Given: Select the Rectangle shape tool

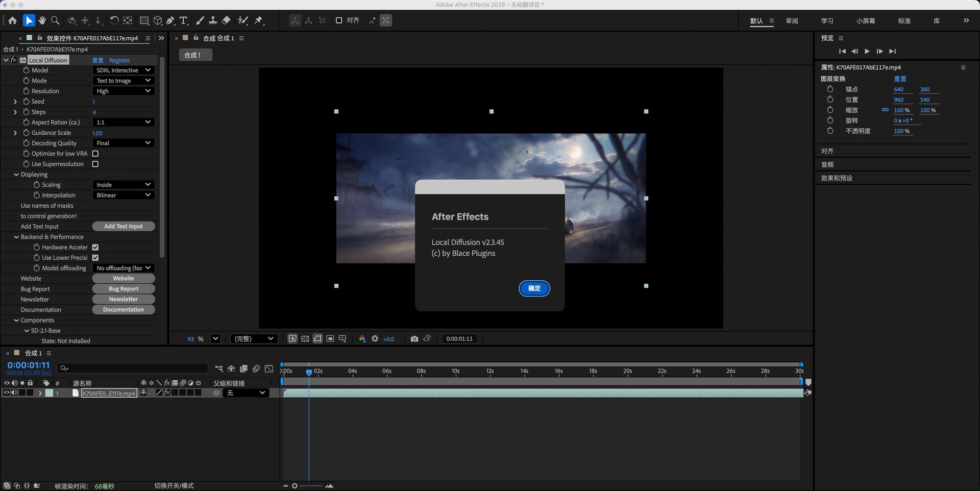Looking at the screenshot, I should click(x=144, y=20).
